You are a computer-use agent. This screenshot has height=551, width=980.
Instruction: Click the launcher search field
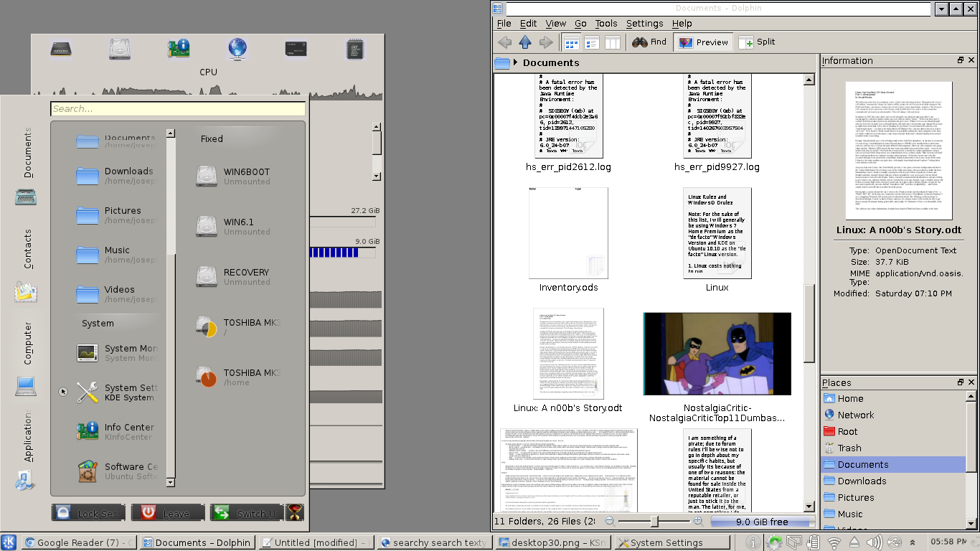point(178,109)
